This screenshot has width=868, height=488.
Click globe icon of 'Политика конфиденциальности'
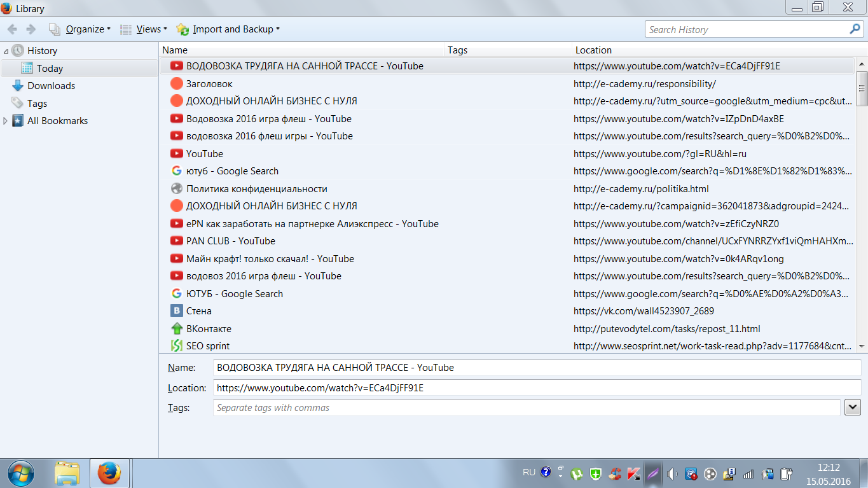coord(177,189)
